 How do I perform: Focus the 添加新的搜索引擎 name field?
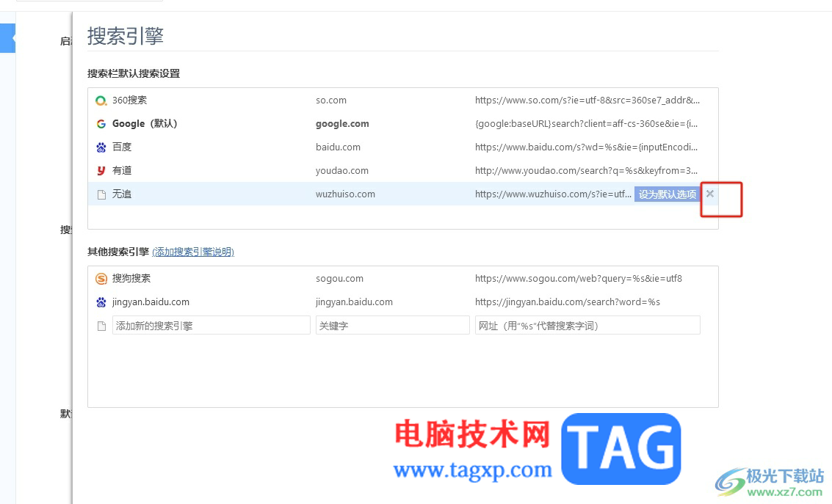(x=211, y=326)
